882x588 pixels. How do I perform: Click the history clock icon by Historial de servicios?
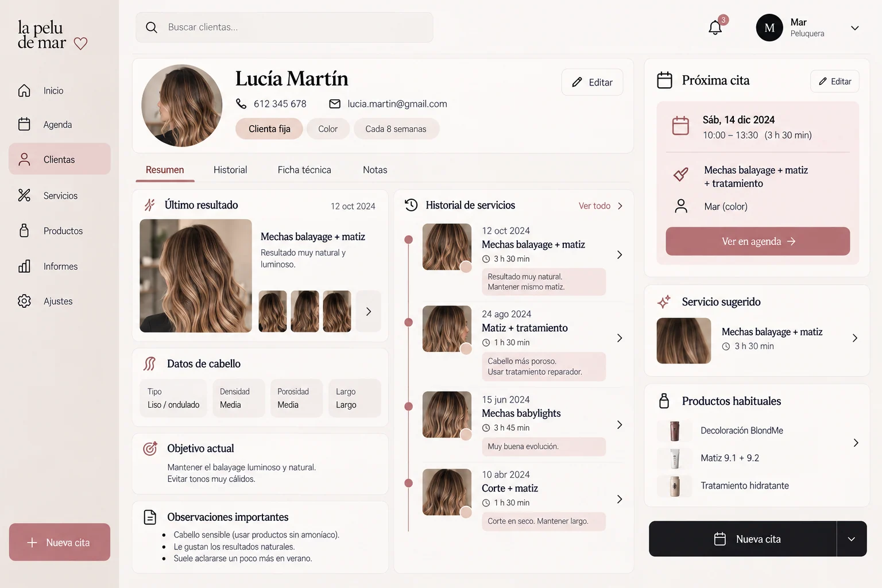[411, 205]
